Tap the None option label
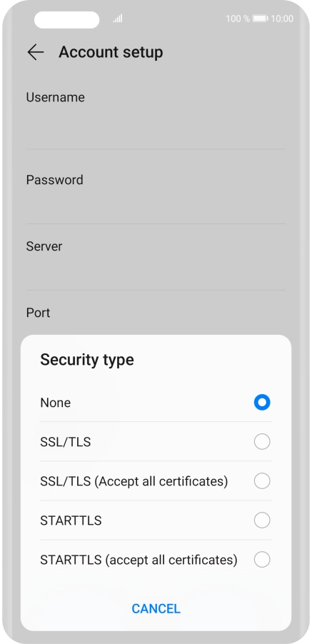The image size is (312, 644). point(56,403)
